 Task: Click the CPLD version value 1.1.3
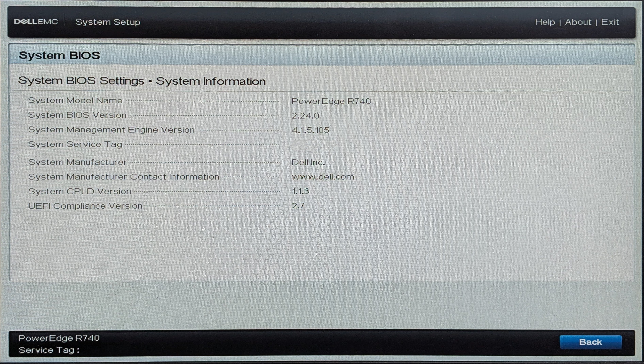pos(300,191)
